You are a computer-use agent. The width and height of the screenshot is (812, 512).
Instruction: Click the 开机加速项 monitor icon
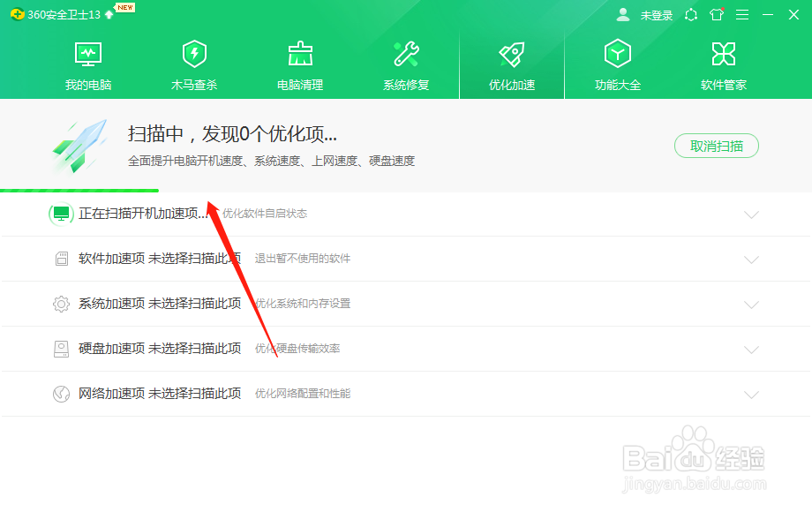click(61, 214)
